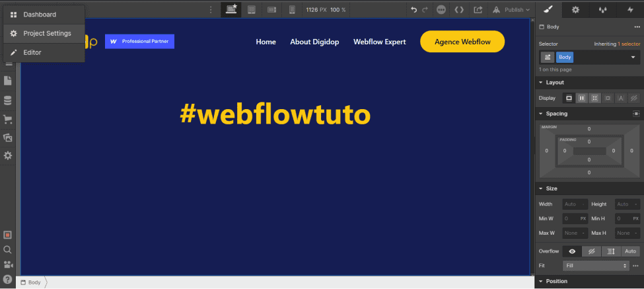Open the export code brackets icon
Image resolution: width=644 pixels, height=289 pixels.
[x=459, y=9]
